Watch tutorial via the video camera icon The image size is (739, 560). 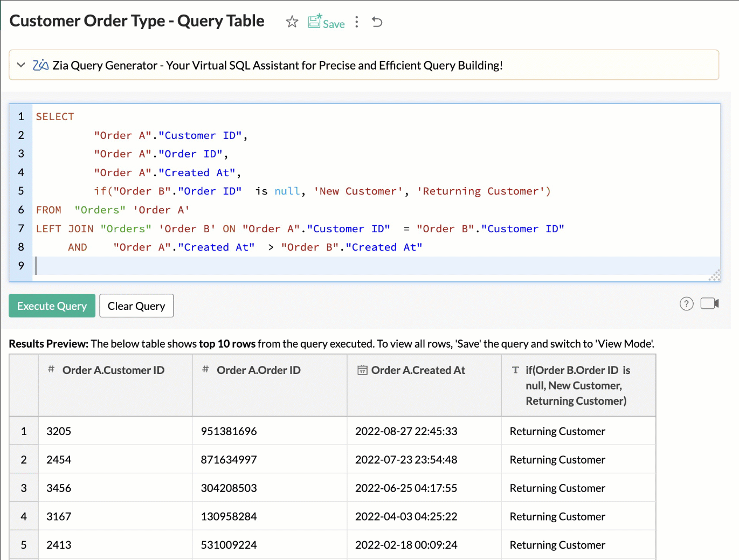click(x=709, y=303)
